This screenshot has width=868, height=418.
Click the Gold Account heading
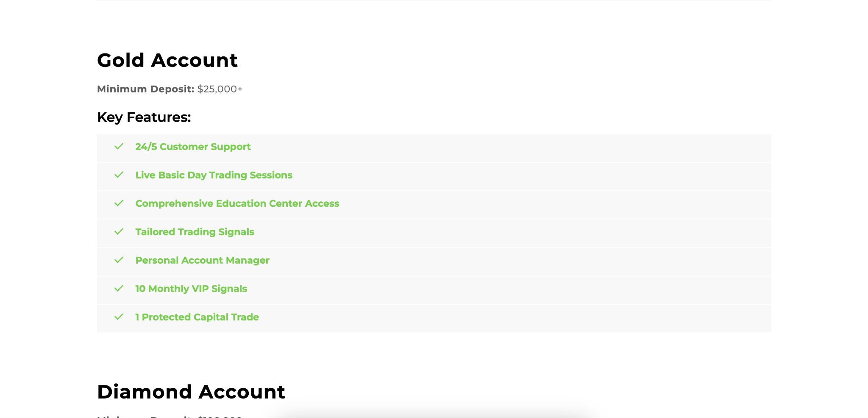(167, 60)
